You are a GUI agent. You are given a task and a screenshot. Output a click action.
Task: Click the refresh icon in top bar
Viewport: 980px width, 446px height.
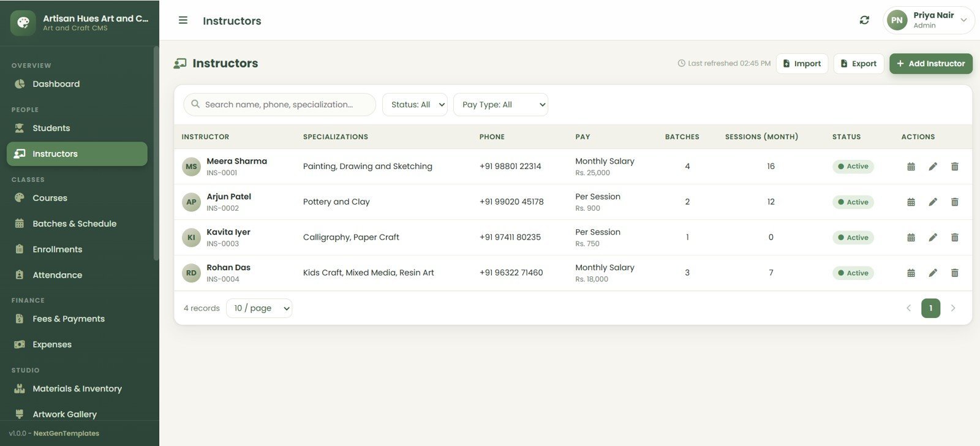tap(864, 20)
